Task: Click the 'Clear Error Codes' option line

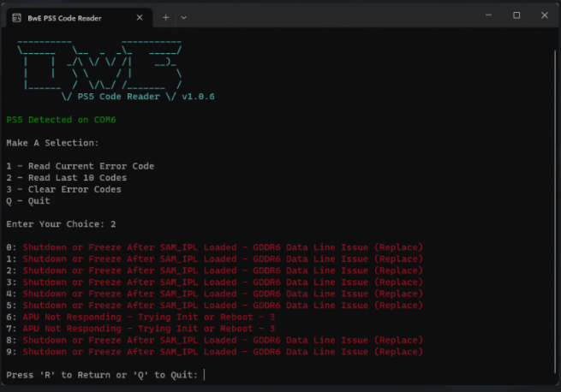Action: pyautogui.click(x=63, y=189)
